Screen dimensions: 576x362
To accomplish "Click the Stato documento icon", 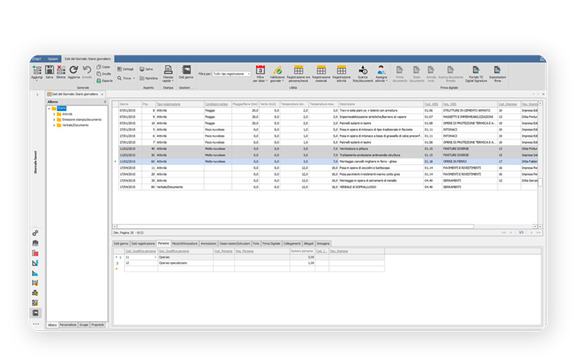I will click(416, 70).
